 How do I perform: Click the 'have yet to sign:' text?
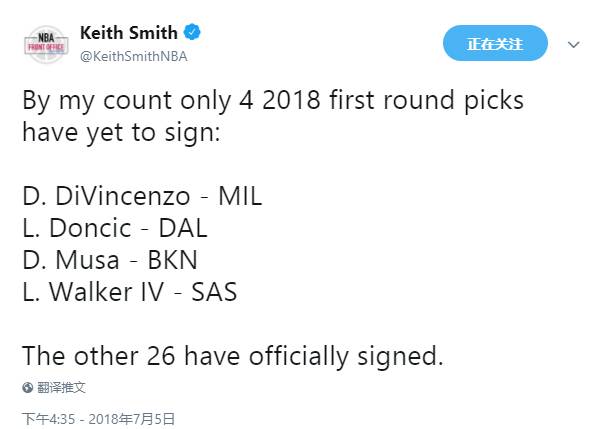[121, 133]
